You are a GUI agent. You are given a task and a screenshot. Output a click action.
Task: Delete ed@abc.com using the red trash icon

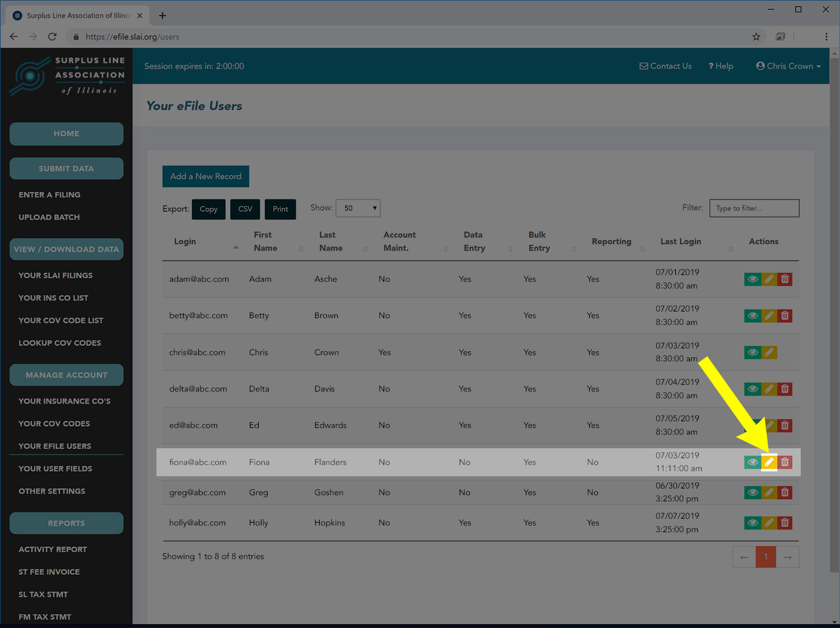(785, 425)
